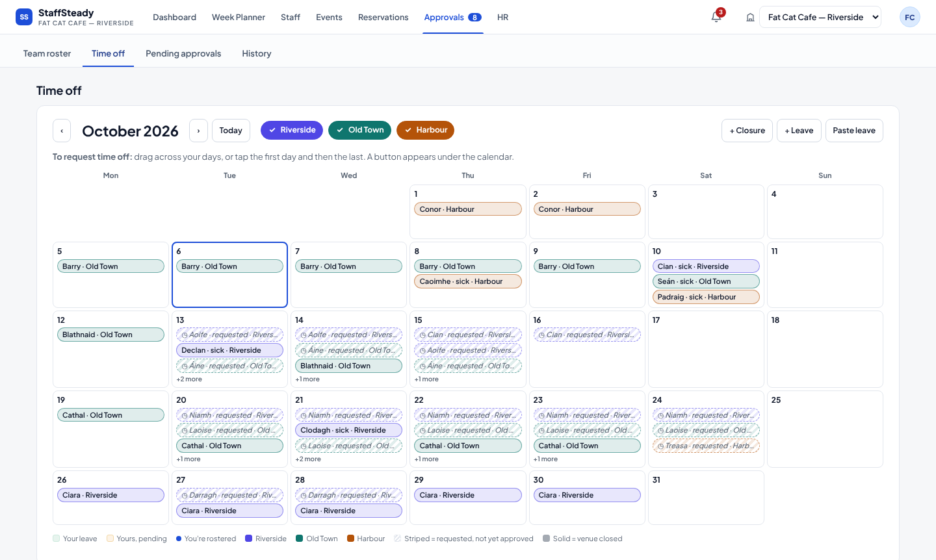Open the History tab
This screenshot has width=936, height=560.
tap(257, 53)
